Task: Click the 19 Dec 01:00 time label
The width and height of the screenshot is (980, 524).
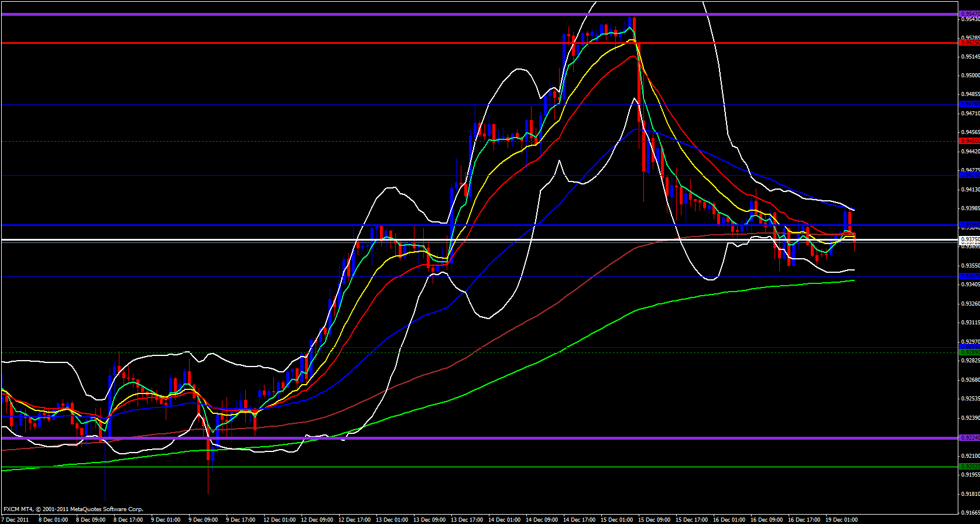Action: pos(841,520)
